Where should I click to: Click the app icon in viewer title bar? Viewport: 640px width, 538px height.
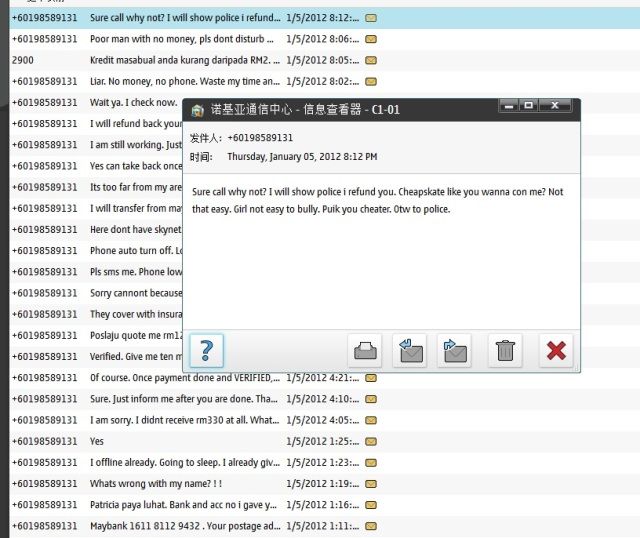197,110
